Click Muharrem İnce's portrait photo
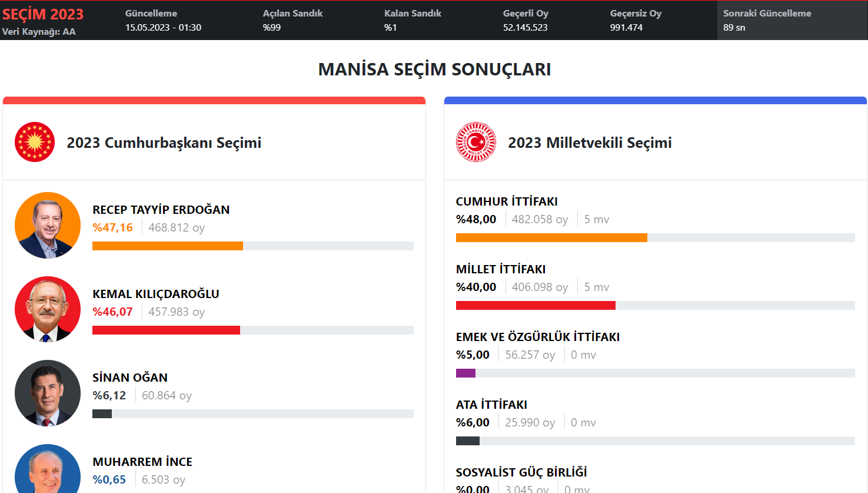 click(x=48, y=469)
